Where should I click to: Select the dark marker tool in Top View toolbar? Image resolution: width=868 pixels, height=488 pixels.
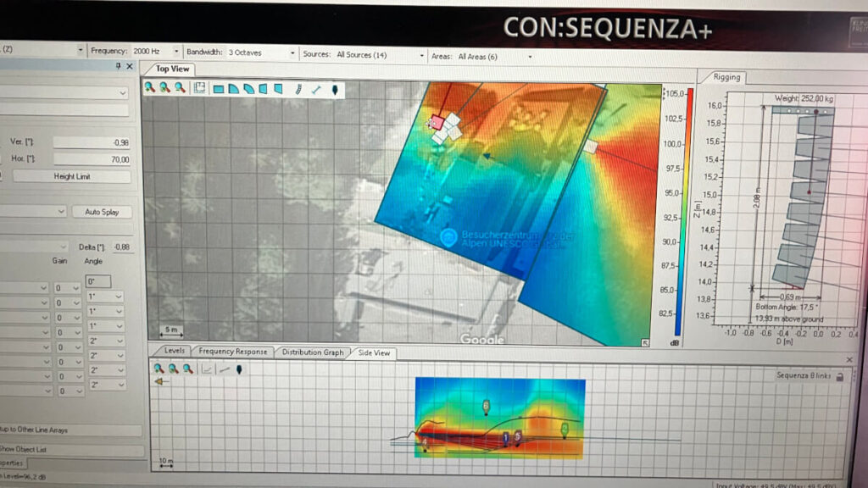tap(335, 90)
